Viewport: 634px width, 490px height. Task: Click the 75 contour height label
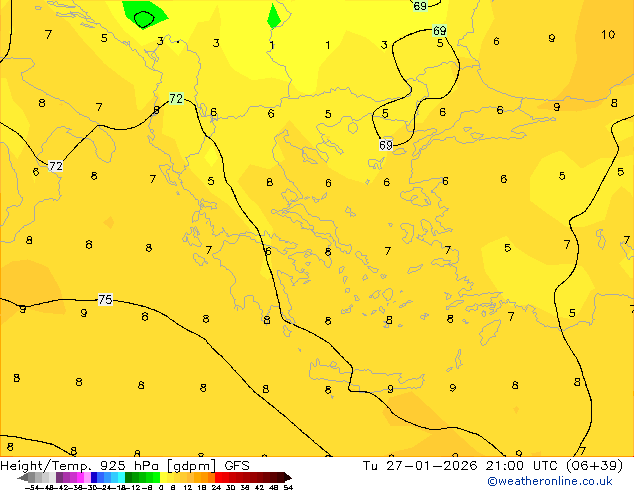[105, 300]
